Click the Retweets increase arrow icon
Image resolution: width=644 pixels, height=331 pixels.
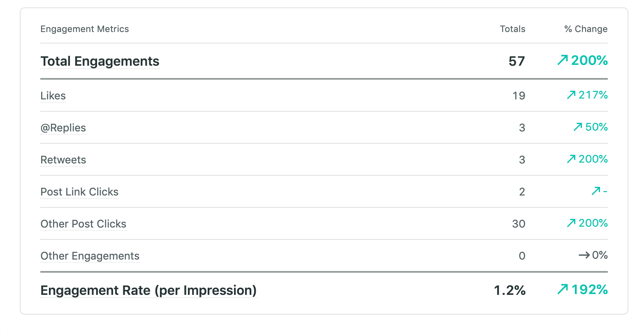coord(571,159)
